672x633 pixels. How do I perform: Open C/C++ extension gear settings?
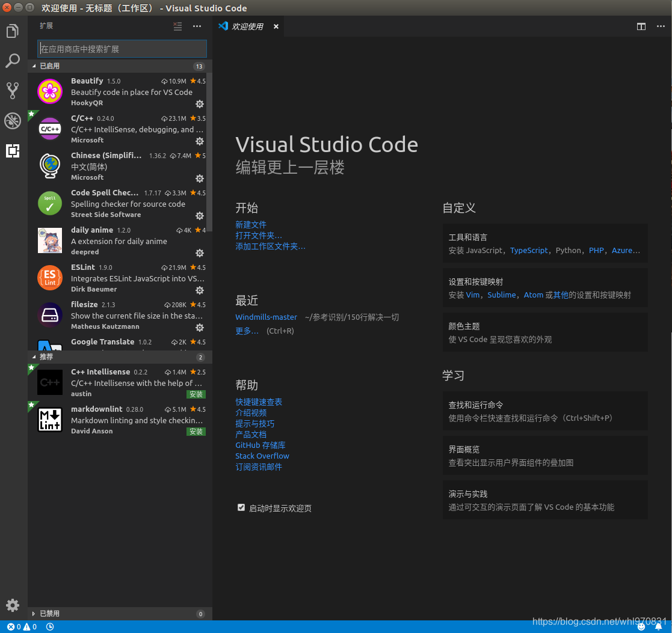[200, 141]
